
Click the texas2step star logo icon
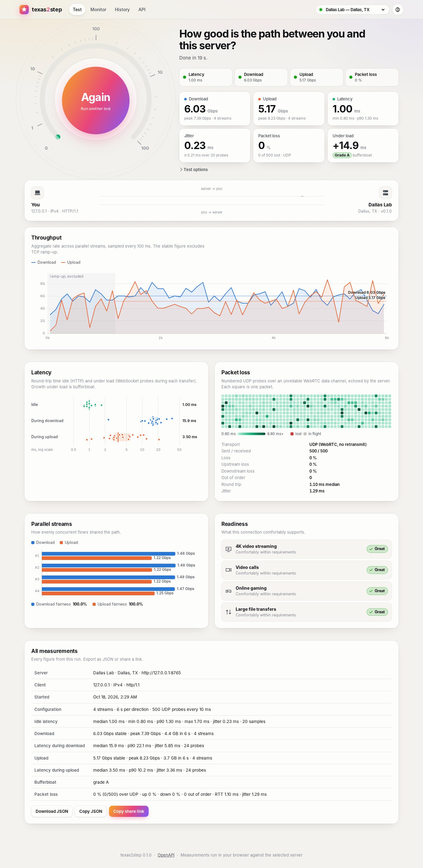coord(24,9)
